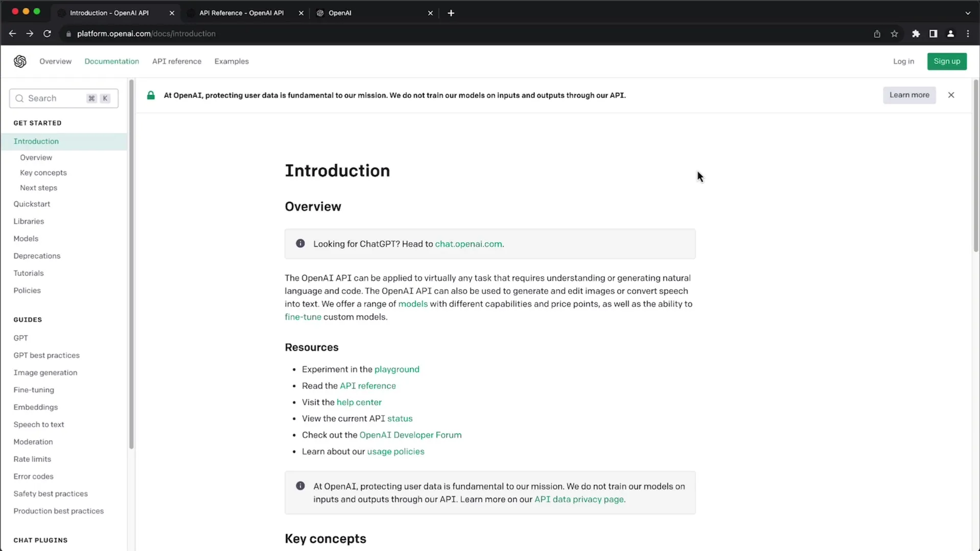Open the browser profile icon
The width and height of the screenshot is (980, 551).
pyautogui.click(x=950, y=34)
